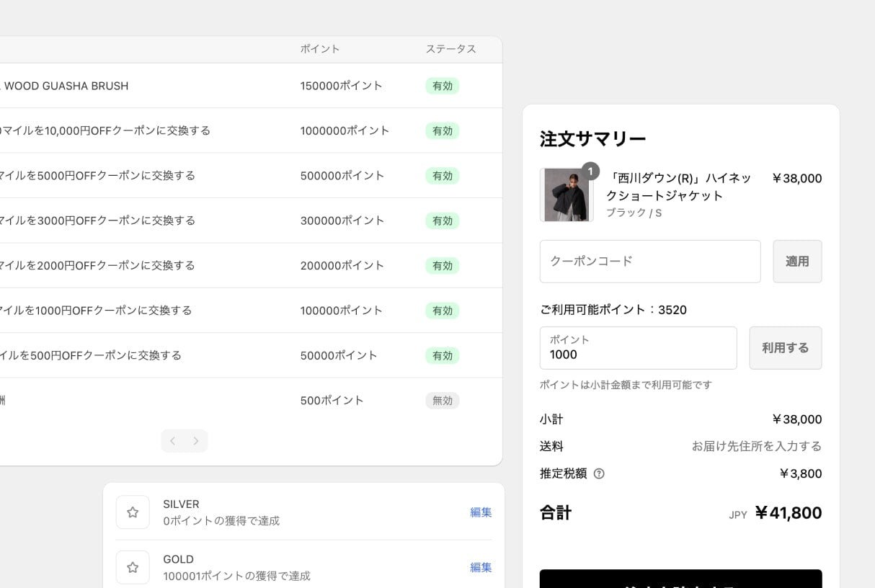Click the star icon beside SILVER tier
Image resolution: width=875 pixels, height=588 pixels.
tap(133, 512)
